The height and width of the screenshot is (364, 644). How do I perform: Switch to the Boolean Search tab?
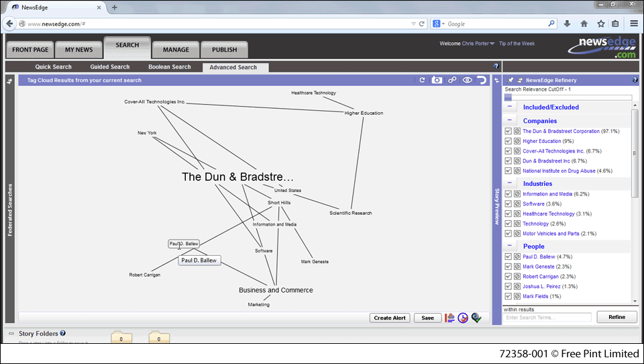click(x=170, y=67)
